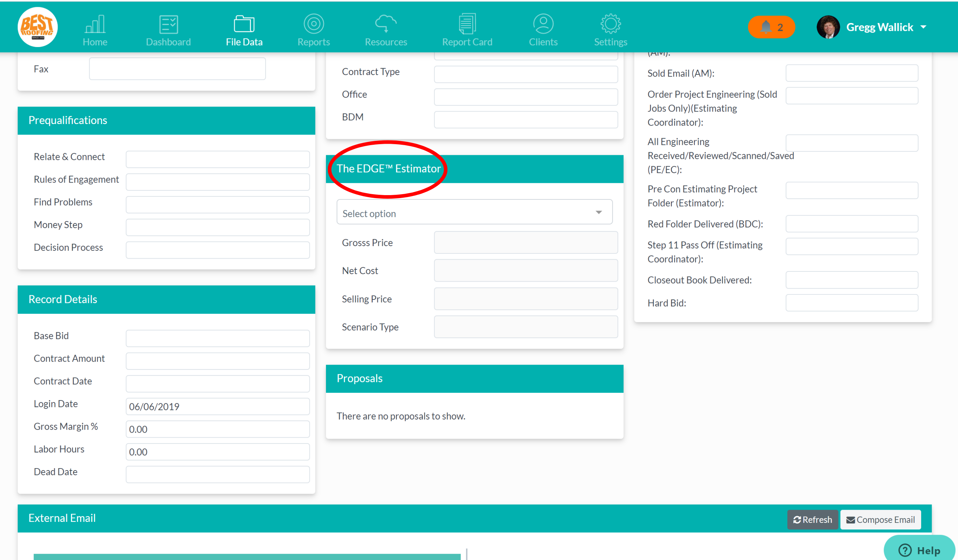Open the Resources cloud icon
This screenshot has height=560, width=958.
[386, 24]
